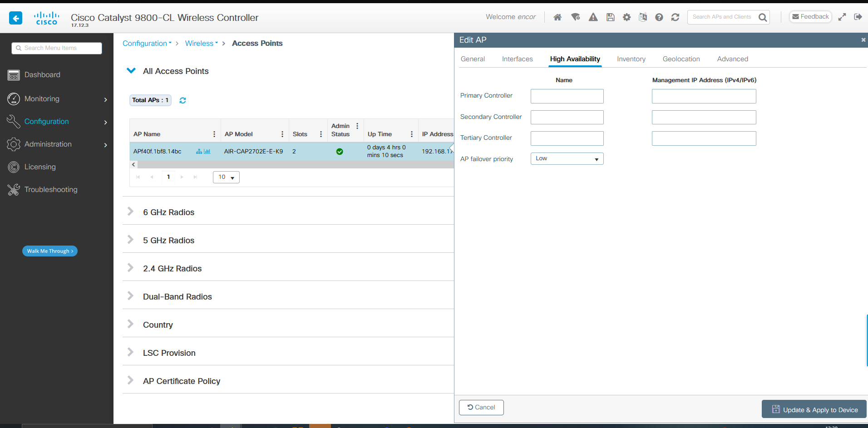Click the green admin status check icon
Image resolution: width=868 pixels, height=428 pixels.
340,152
